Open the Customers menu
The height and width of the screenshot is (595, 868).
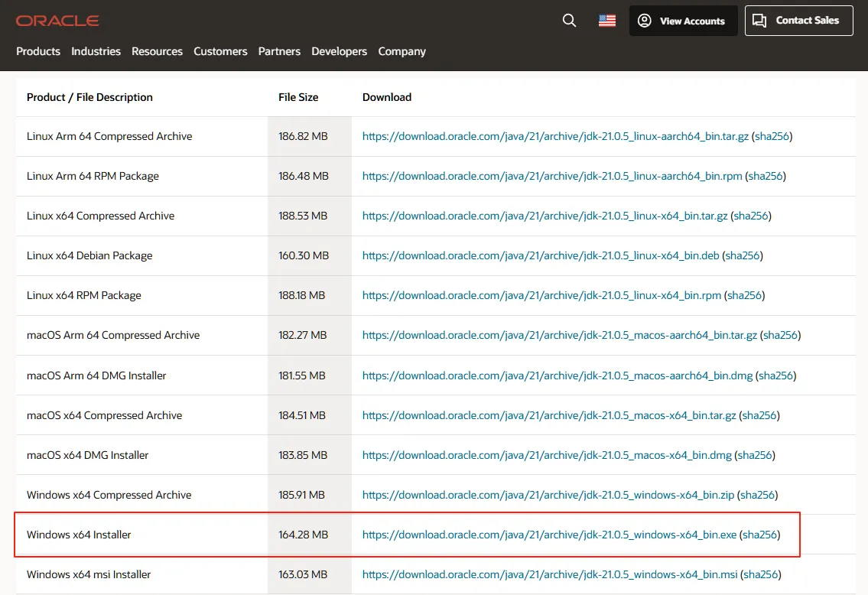pos(220,51)
